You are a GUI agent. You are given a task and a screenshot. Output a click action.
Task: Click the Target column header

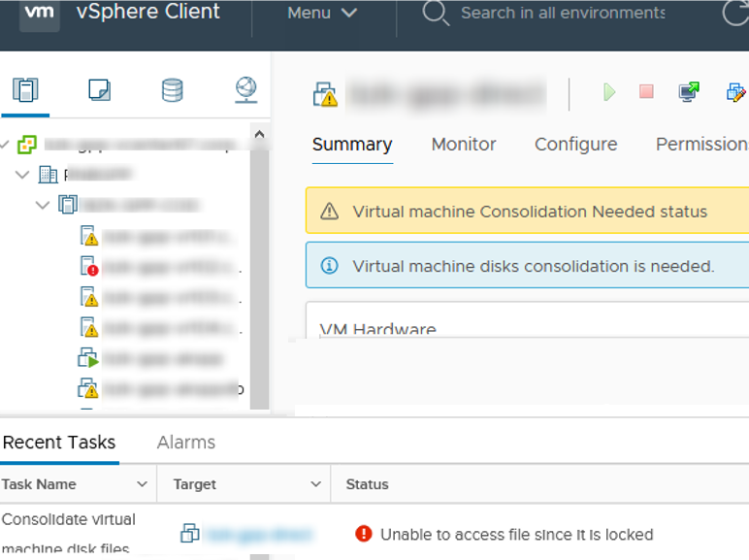click(x=194, y=484)
